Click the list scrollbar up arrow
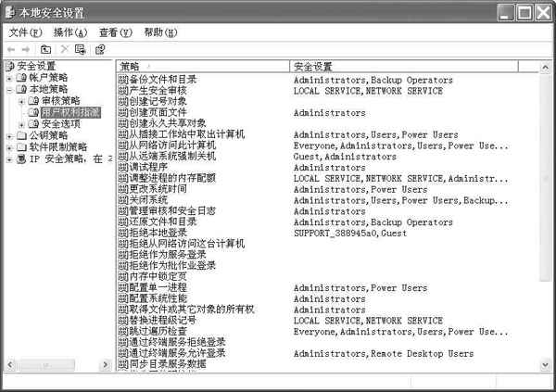Viewport: 556px width, 392px height. [546, 68]
